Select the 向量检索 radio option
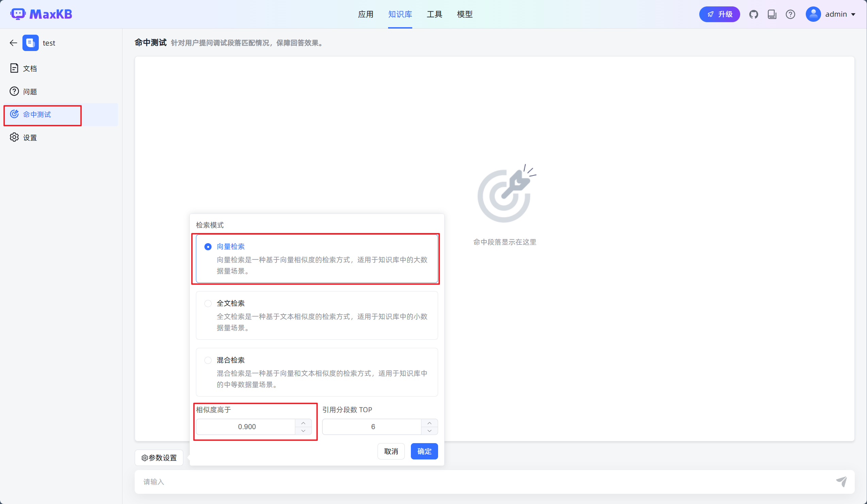Viewport: 867px width, 504px height. [208, 247]
